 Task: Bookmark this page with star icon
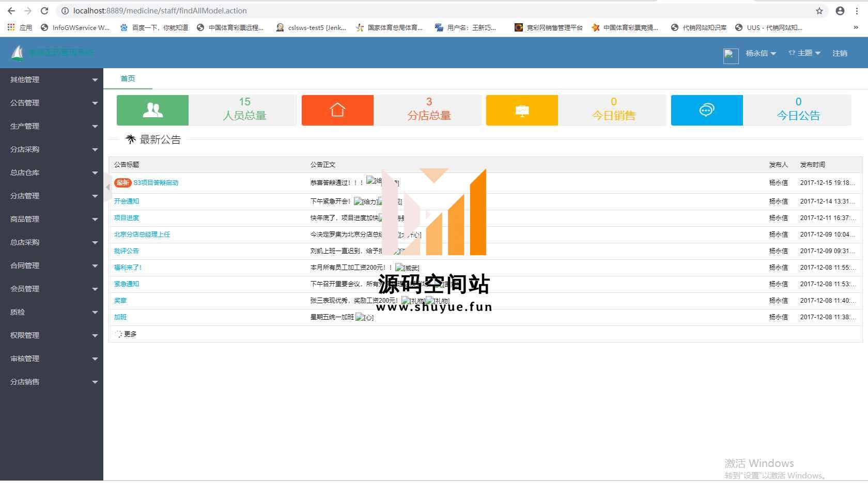[x=819, y=11]
